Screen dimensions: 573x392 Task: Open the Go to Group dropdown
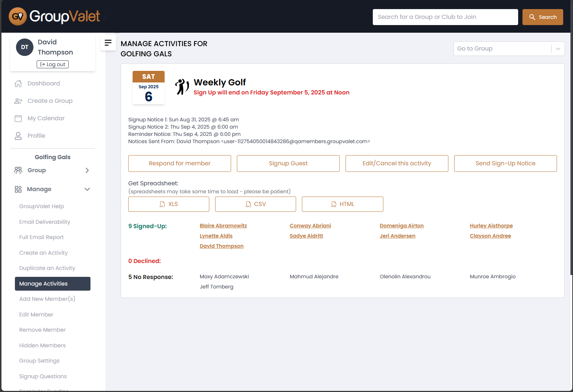pyautogui.click(x=509, y=49)
